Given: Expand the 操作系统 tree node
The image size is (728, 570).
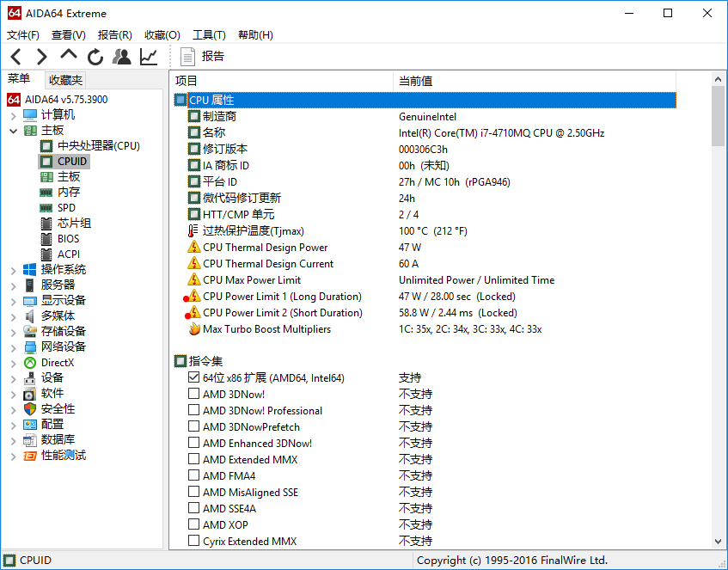Looking at the screenshot, I should pos(14,270).
